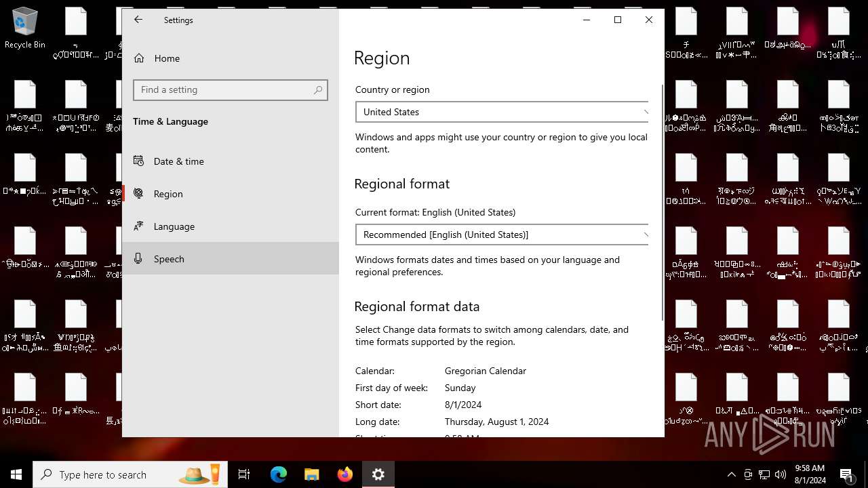This screenshot has height=488, width=868.
Task: Go back with the Settings back arrow
Action: point(138,20)
